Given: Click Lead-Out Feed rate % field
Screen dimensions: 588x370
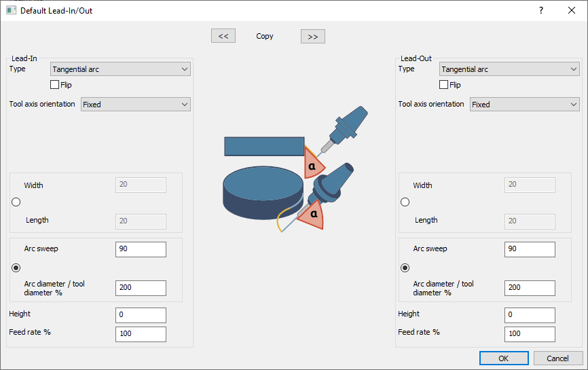Looking at the screenshot, I should tap(530, 334).
